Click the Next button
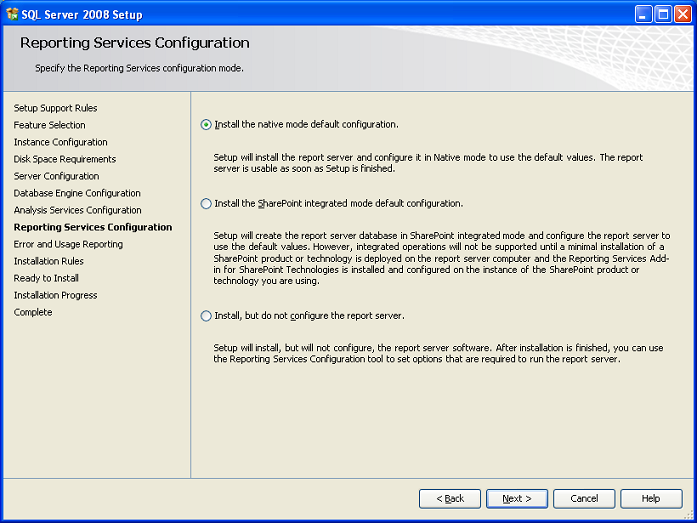The width and height of the screenshot is (697, 523). tap(517, 499)
